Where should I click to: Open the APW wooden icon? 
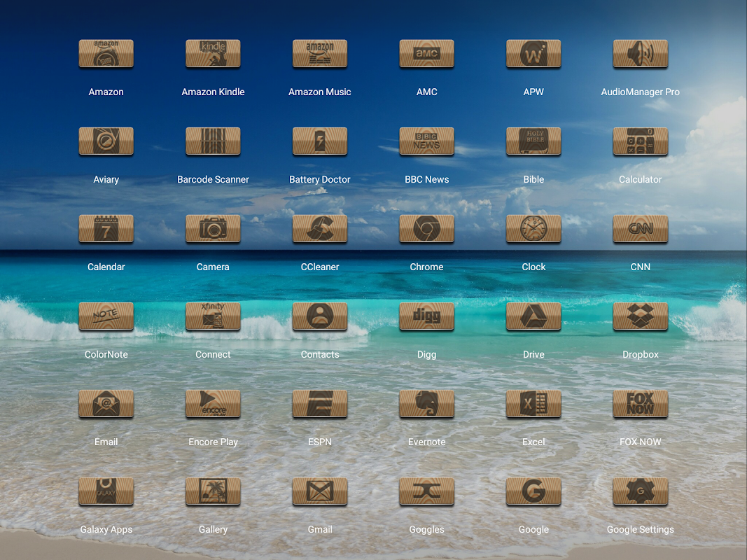(533, 53)
